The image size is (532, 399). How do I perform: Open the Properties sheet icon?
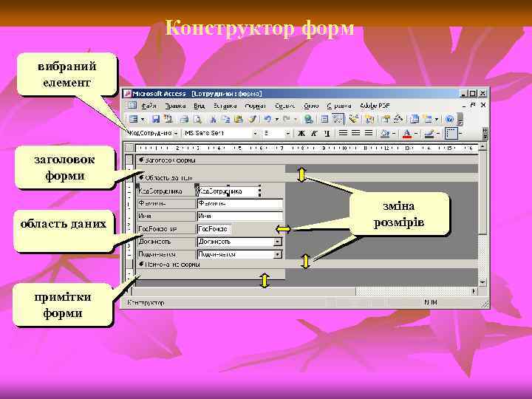click(x=386, y=119)
